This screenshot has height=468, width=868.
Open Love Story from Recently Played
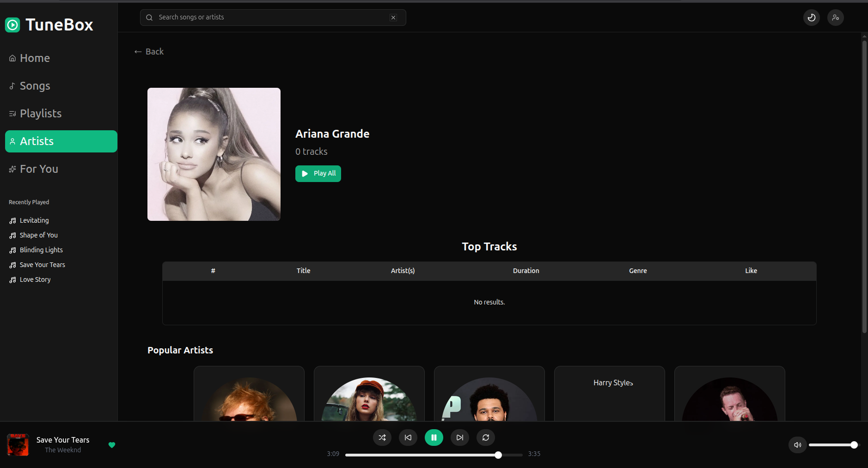click(35, 279)
